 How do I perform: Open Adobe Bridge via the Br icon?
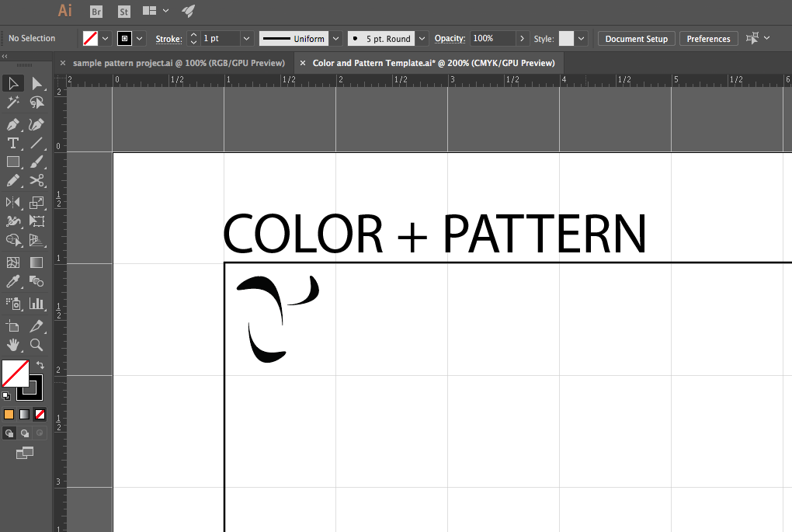96,12
